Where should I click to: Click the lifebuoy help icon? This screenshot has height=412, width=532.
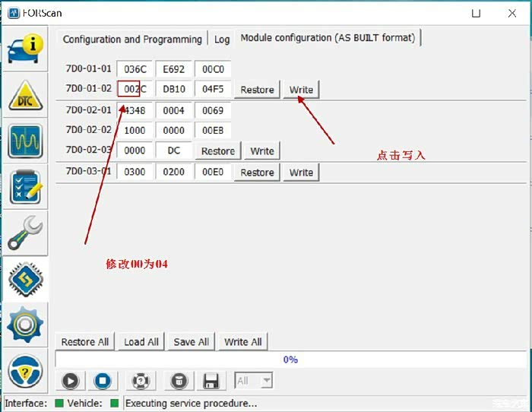click(x=140, y=380)
